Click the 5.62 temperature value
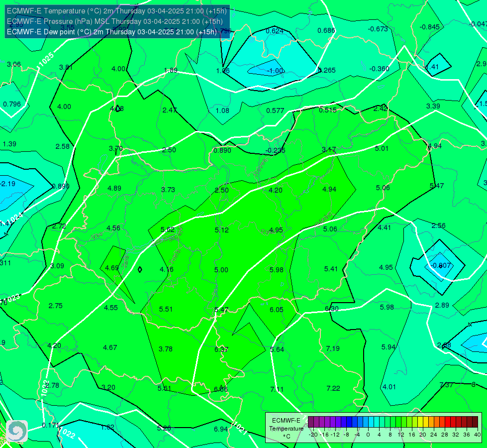487x448 pixels. tap(168, 229)
